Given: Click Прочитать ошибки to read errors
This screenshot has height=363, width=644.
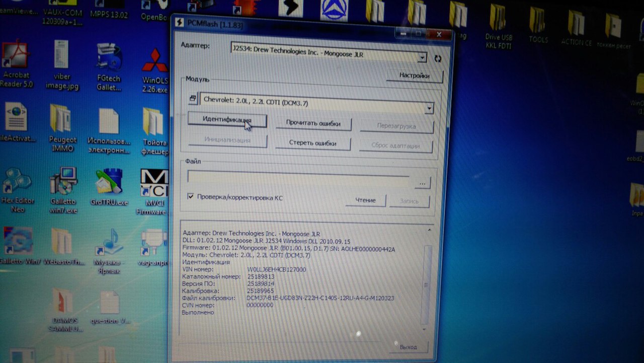Looking at the screenshot, I should tap(313, 123).
